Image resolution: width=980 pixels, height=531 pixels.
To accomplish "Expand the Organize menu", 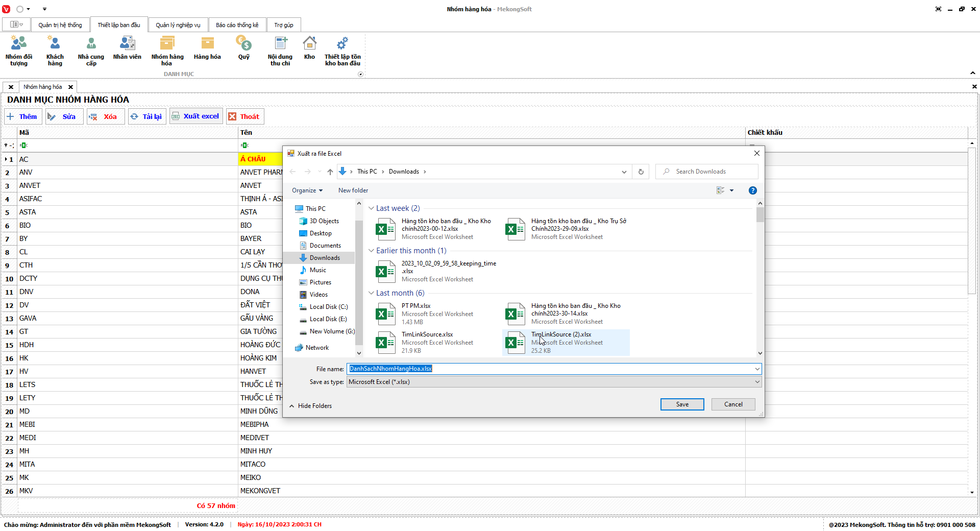I will pos(307,190).
